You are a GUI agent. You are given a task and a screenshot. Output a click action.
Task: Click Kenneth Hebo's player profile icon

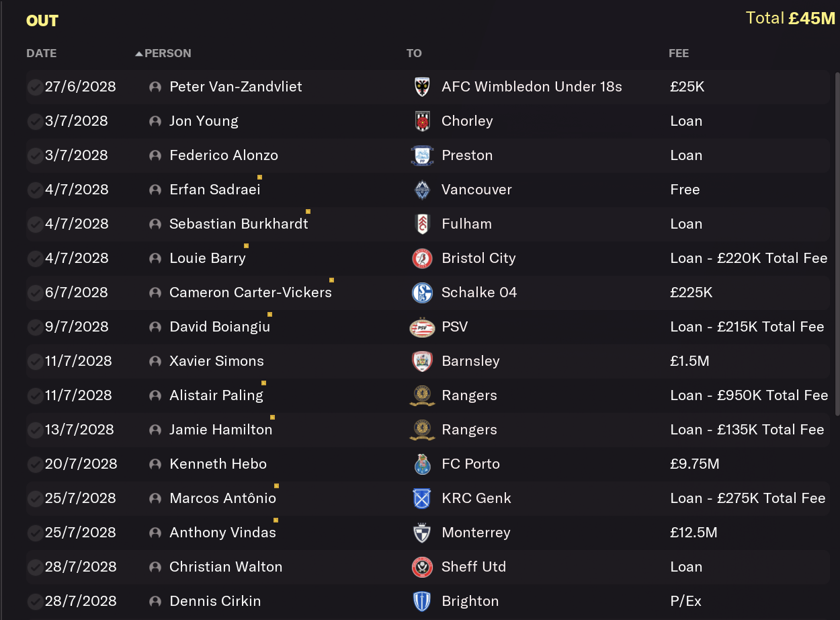pos(155,464)
